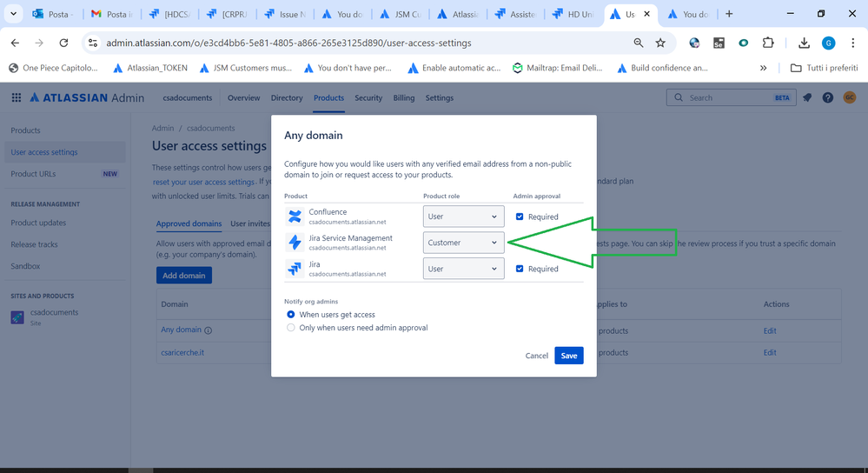Viewport: 868px width, 473px height.
Task: Reload the page with refresh icon
Action: tap(63, 43)
